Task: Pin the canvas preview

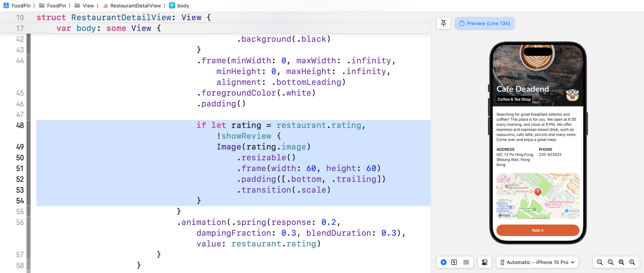Action: tap(443, 23)
